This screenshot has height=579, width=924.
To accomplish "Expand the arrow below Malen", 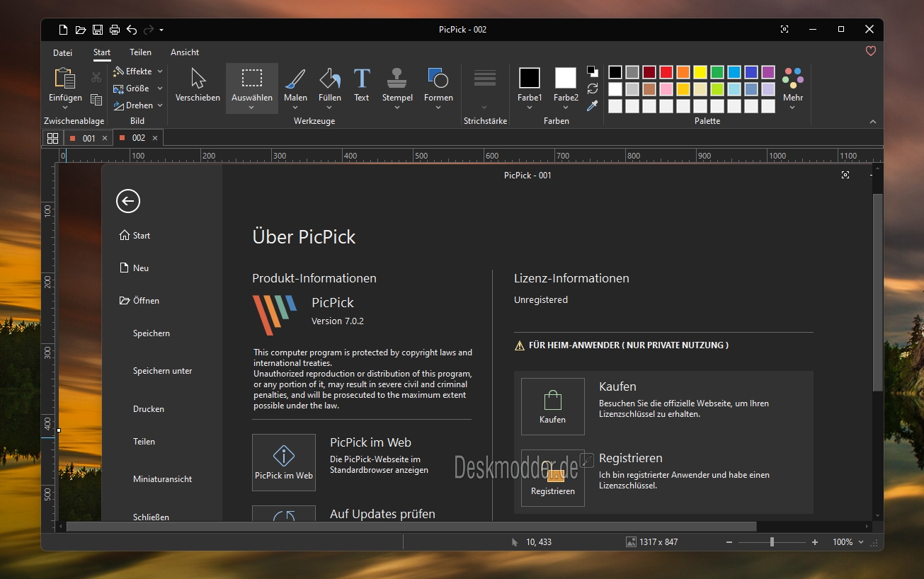I will click(295, 108).
